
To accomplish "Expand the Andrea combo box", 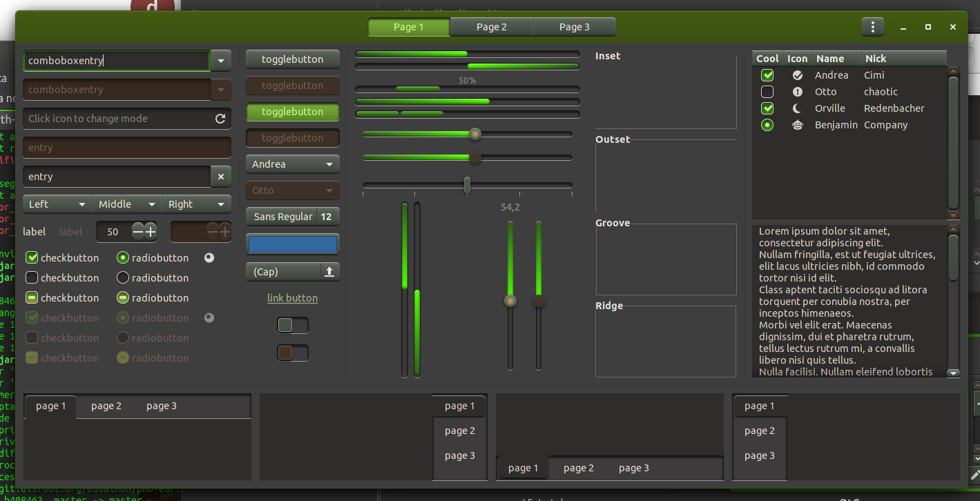I will tap(293, 164).
